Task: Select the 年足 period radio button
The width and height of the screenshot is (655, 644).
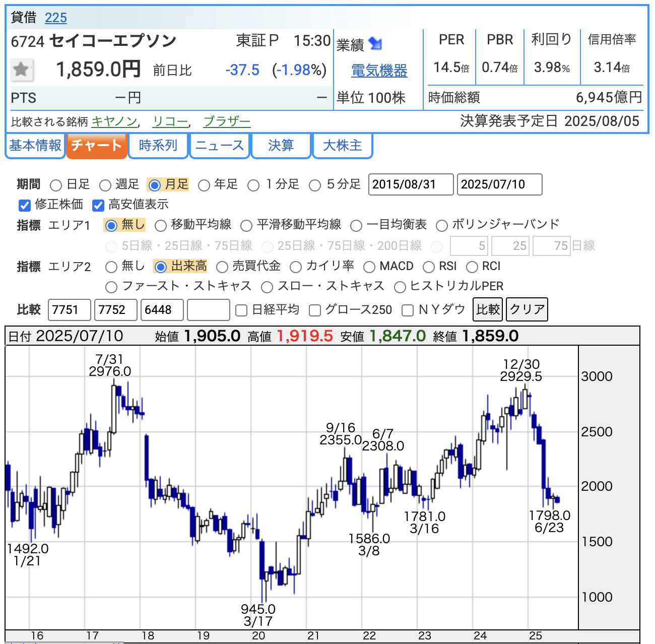Action: (x=204, y=185)
